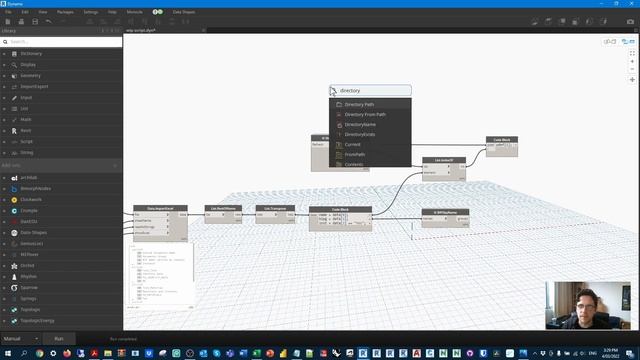Click the Clockwork package yellow icon

coord(14,200)
